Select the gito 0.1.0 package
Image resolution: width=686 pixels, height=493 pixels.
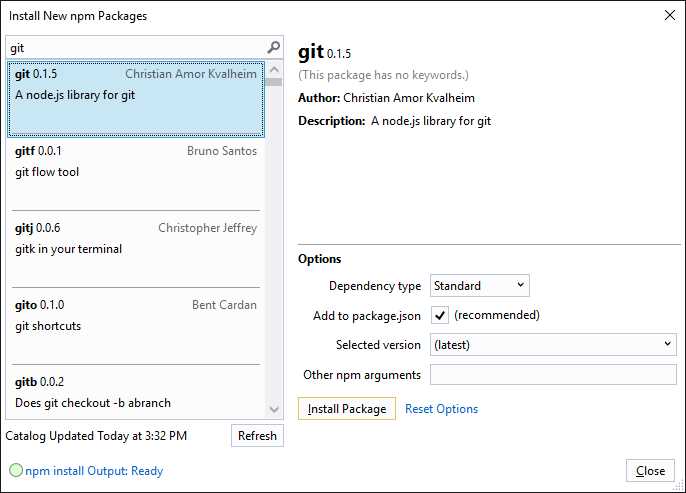(x=136, y=329)
